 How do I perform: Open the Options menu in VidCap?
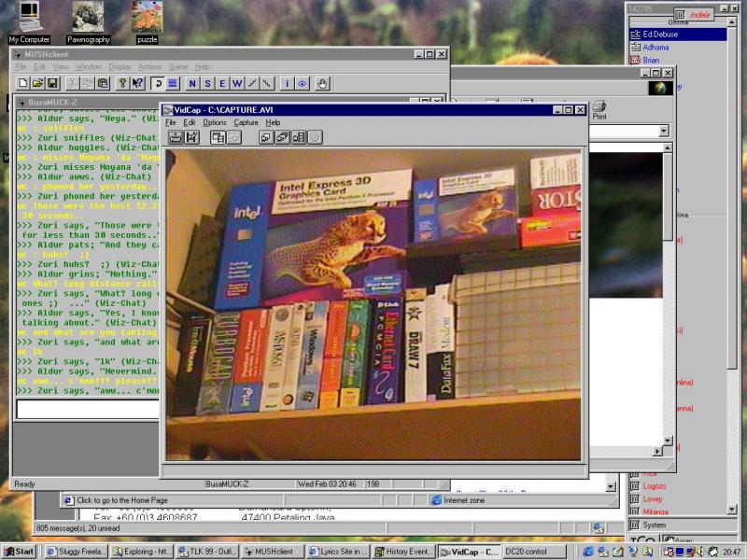point(214,122)
